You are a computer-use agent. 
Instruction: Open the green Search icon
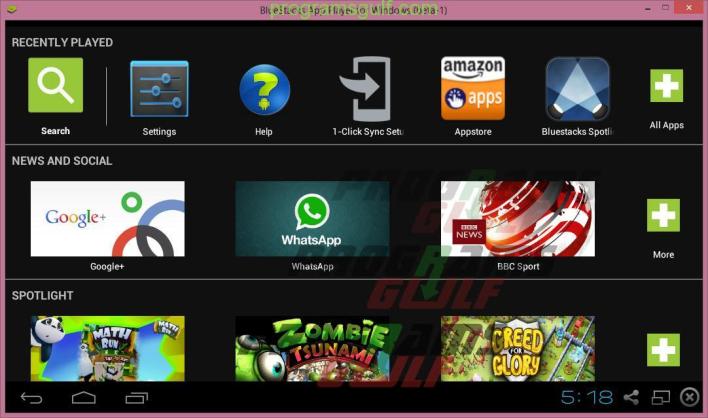[x=56, y=85]
